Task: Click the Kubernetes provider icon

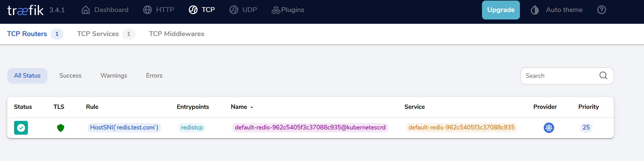Action: (x=549, y=128)
